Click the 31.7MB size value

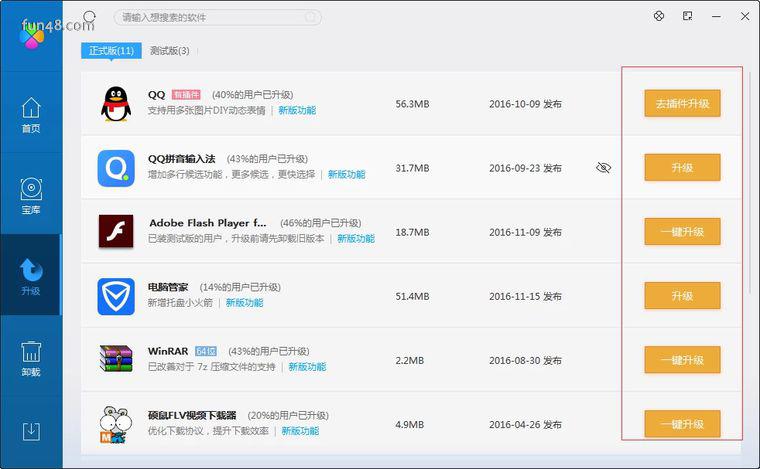412,168
